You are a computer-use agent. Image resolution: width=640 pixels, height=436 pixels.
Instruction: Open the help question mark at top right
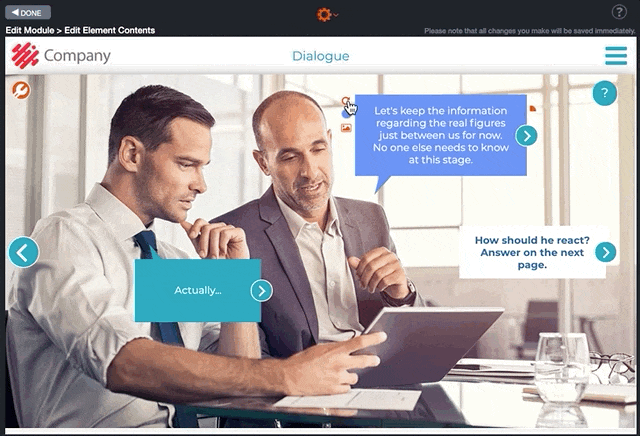click(619, 12)
